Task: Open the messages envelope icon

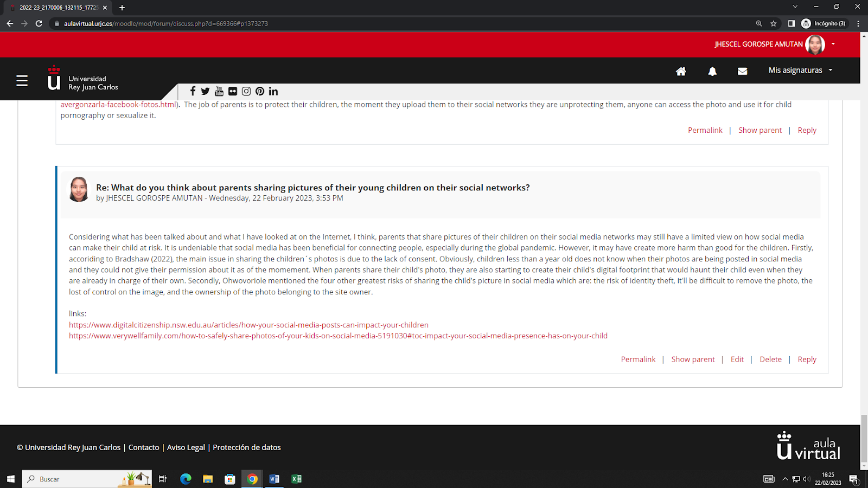Action: click(x=743, y=71)
